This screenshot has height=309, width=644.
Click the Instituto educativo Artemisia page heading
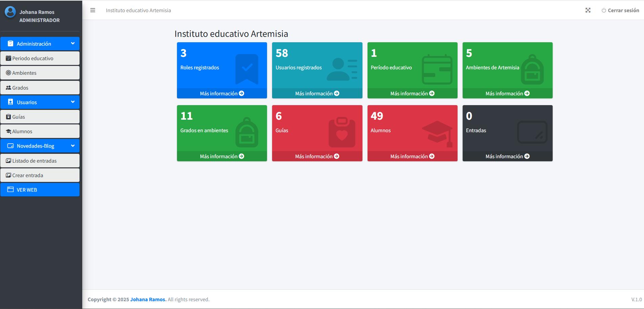coord(231,33)
